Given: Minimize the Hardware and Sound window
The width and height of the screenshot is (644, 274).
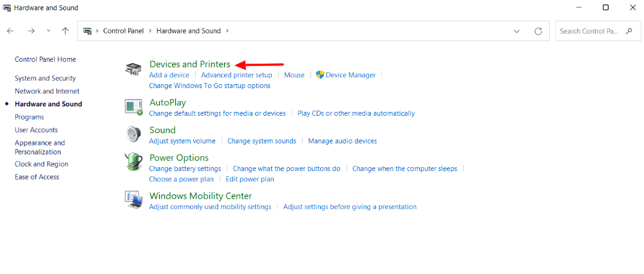Looking at the screenshot, I should [x=578, y=7].
